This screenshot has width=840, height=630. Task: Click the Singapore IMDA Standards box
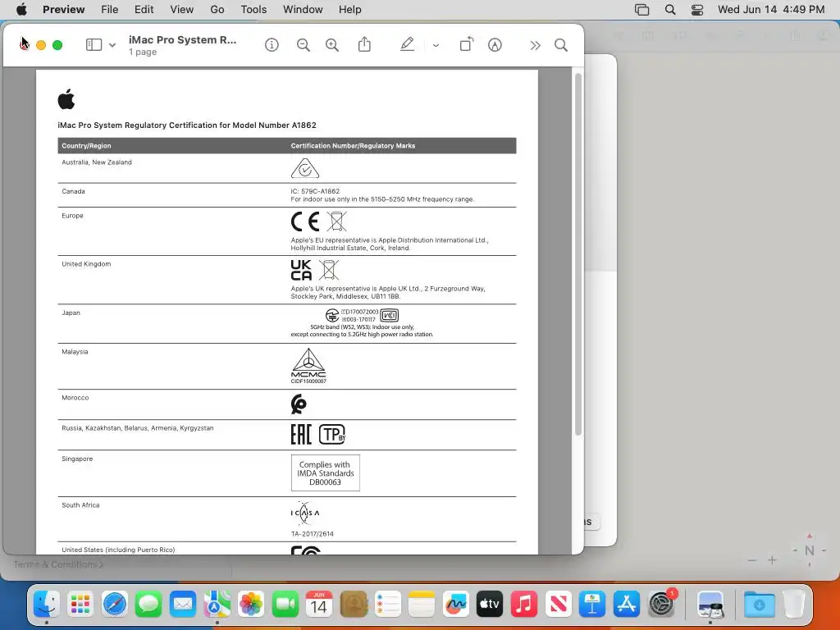[325, 473]
